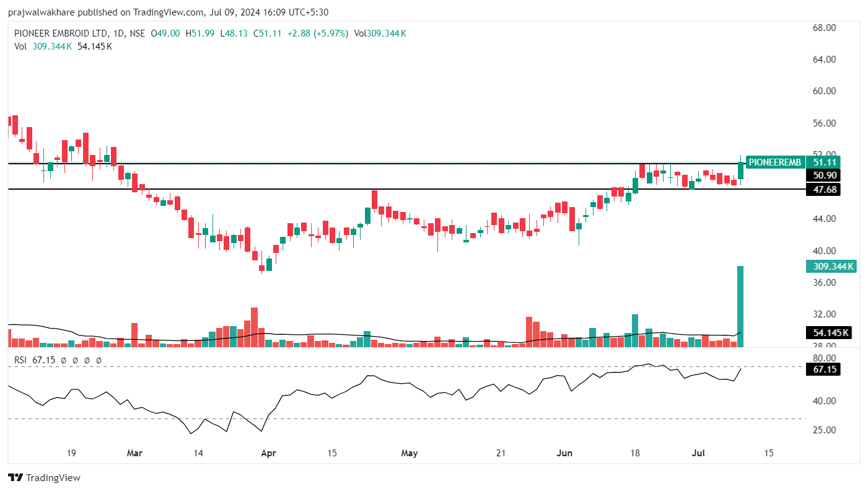
Task: Click the Apr date on time axis
Action: pyautogui.click(x=268, y=453)
